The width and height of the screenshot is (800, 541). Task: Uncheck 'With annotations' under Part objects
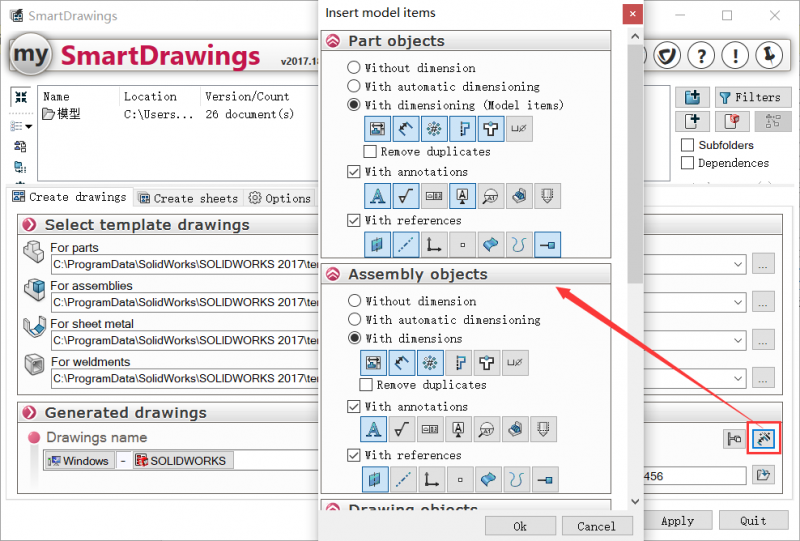coord(353,171)
